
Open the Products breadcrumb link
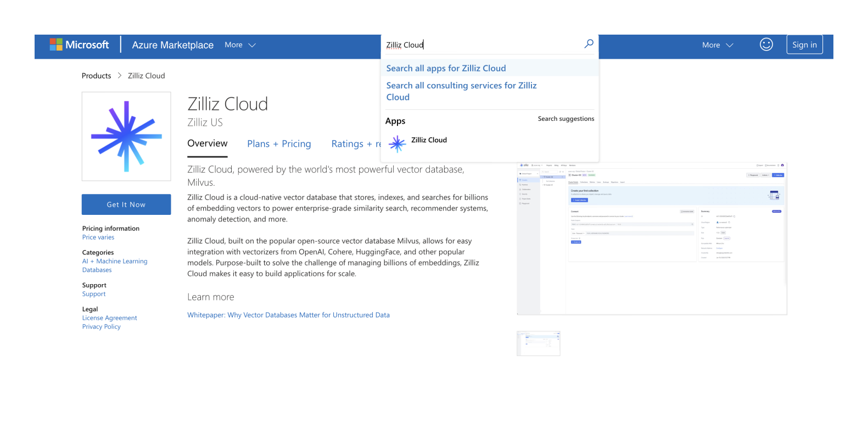click(x=96, y=76)
